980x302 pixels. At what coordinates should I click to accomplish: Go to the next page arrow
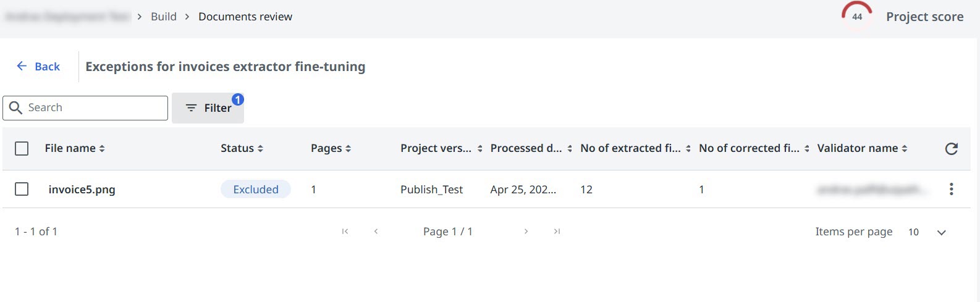pyautogui.click(x=526, y=232)
